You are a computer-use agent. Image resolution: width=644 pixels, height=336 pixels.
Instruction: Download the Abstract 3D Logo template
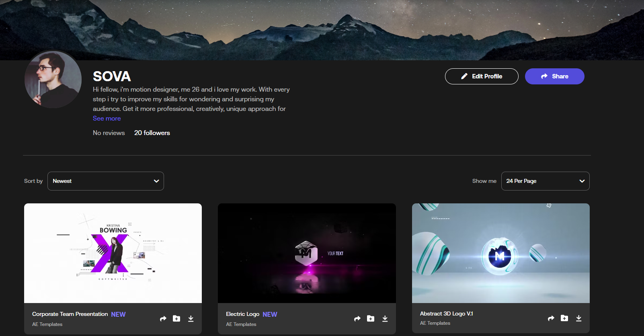[x=578, y=318]
